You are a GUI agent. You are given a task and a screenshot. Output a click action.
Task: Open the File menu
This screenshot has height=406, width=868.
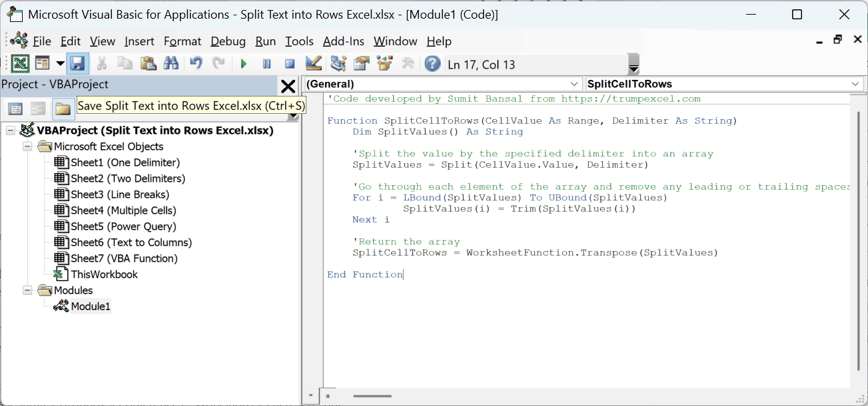click(42, 41)
